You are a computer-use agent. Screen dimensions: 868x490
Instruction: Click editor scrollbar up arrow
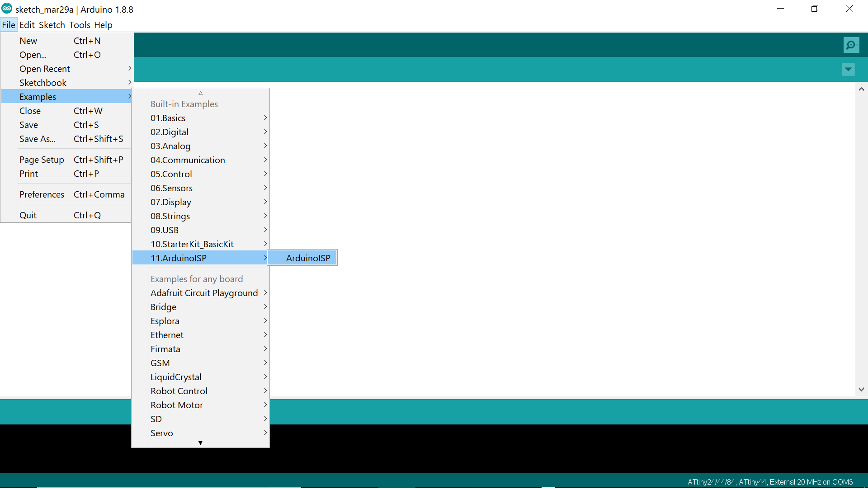(x=861, y=89)
